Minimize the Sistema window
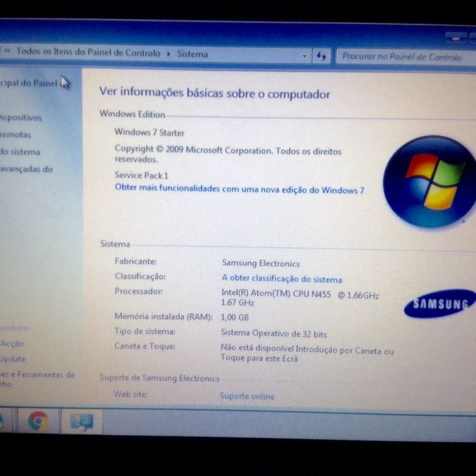The image size is (476, 476). point(456,38)
